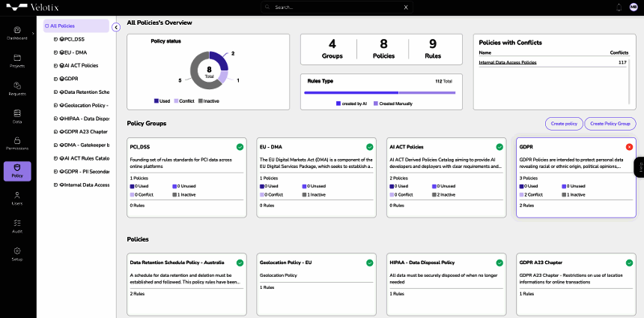Open the Internal Data Access Policies link
The width and height of the screenshot is (644, 318).
[x=508, y=62]
